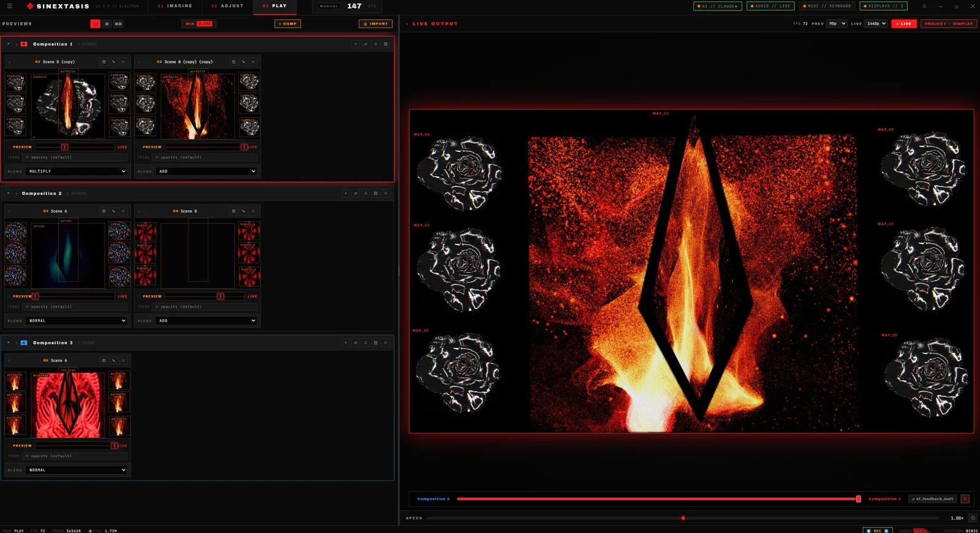Toggle MIDI // KEYBOARD input
Image resolution: width=980 pixels, height=533 pixels.
click(827, 6)
